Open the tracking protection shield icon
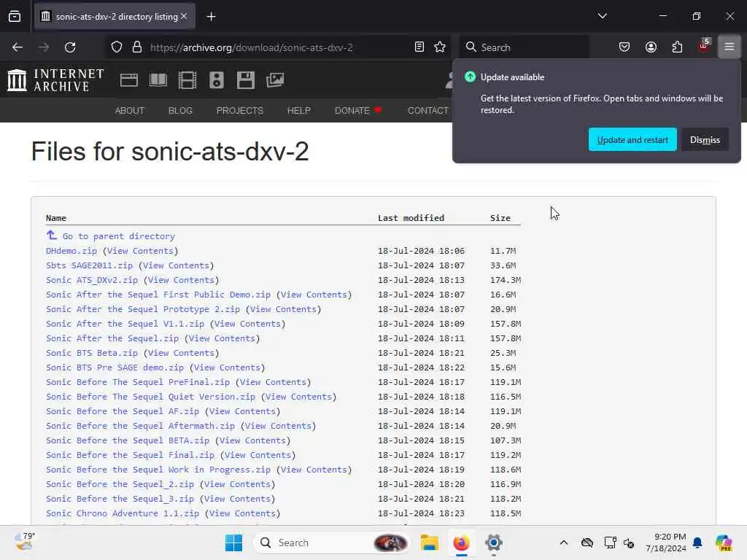The width and height of the screenshot is (747, 560). coord(117,47)
